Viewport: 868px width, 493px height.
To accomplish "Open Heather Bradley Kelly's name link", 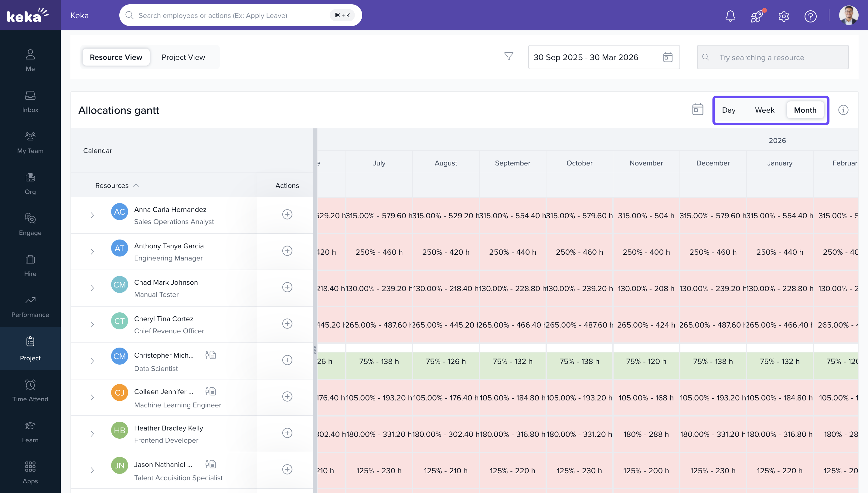I will [168, 428].
